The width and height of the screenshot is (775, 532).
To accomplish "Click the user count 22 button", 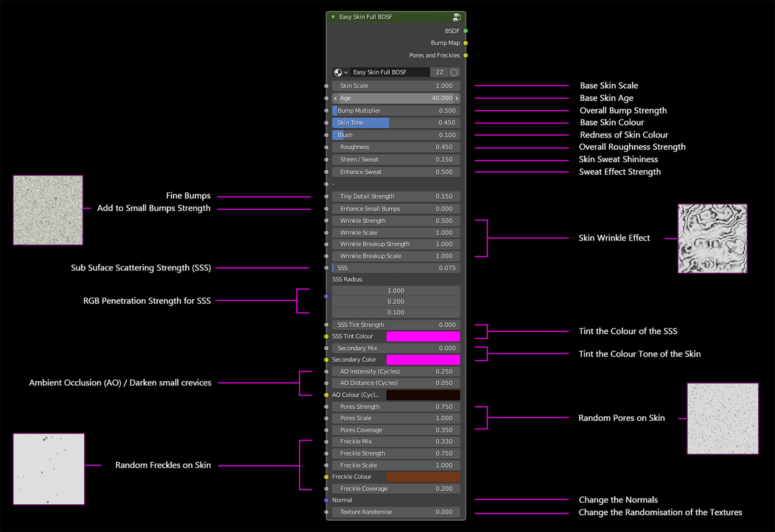I will coord(439,72).
